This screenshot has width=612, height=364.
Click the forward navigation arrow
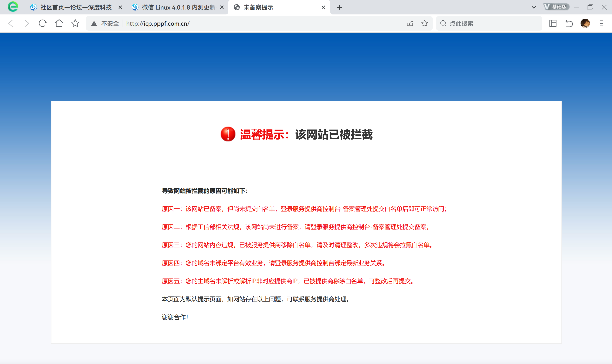click(27, 24)
